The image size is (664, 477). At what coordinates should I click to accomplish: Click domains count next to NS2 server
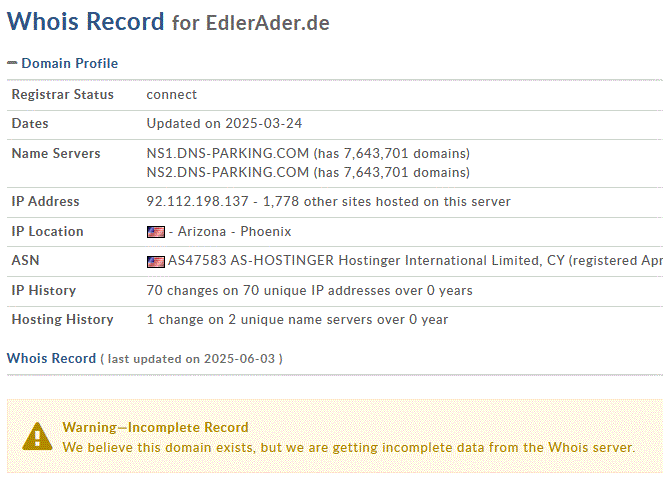[393, 172]
